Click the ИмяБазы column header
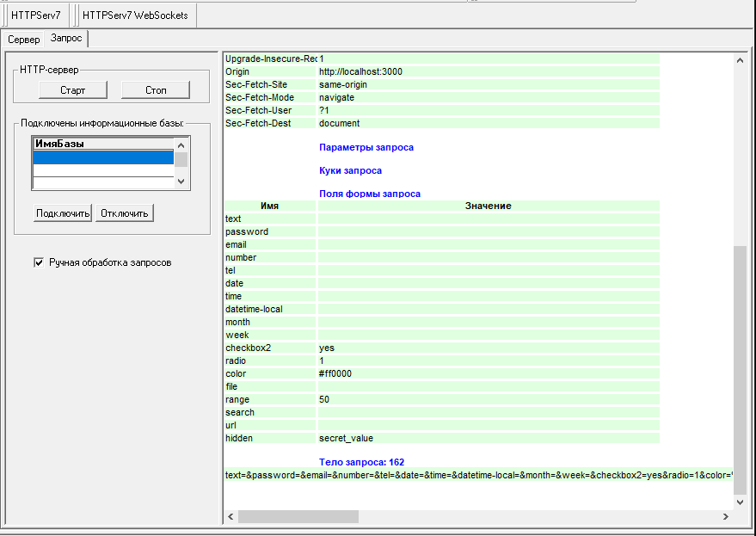This screenshot has height=536, width=756. click(103, 144)
